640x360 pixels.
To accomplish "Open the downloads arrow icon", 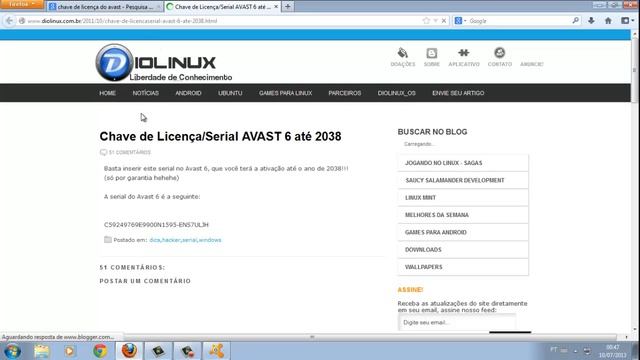I will point(591,21).
